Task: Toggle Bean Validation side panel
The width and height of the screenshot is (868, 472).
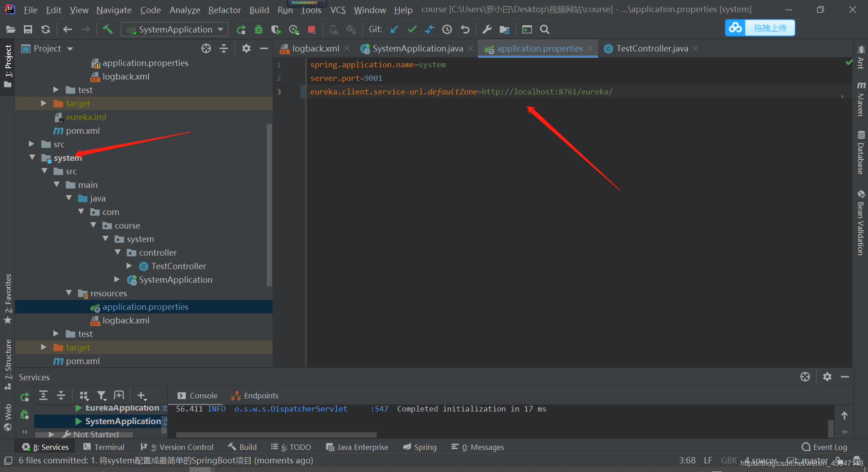Action: tap(861, 223)
